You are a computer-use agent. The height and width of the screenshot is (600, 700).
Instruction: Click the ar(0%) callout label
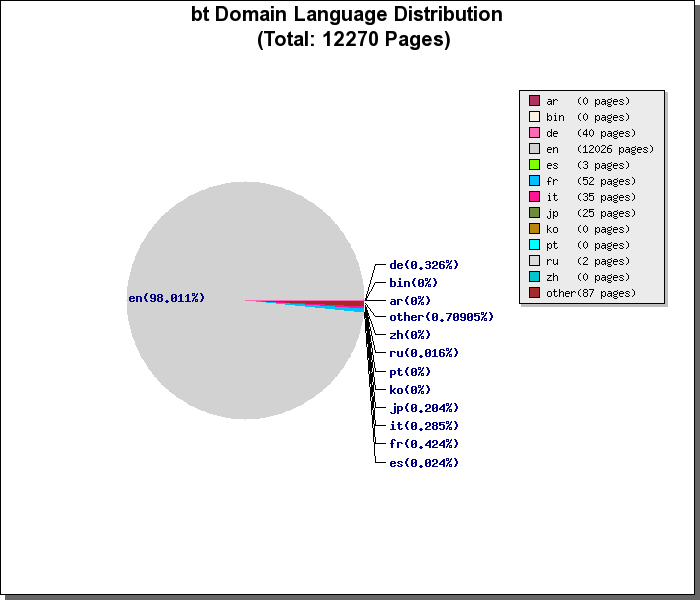[x=410, y=301]
